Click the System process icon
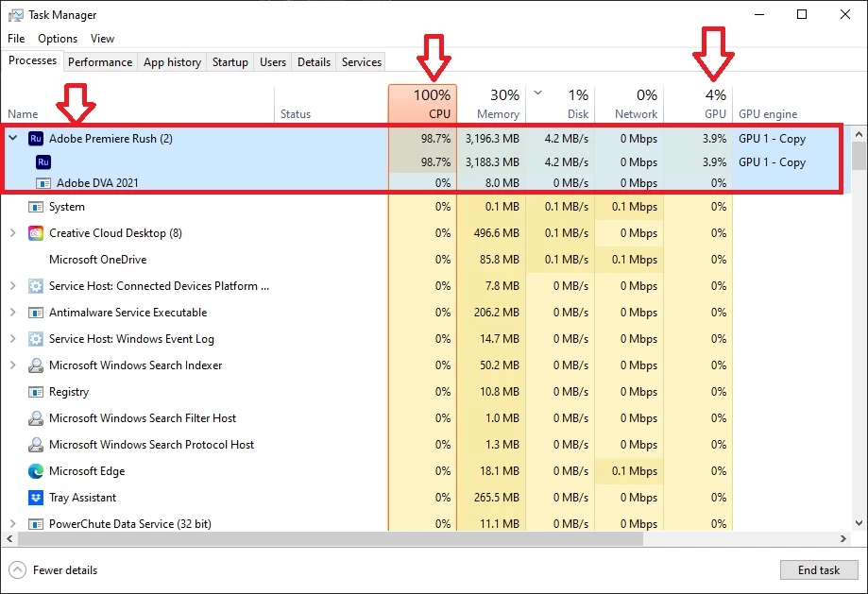The image size is (868, 594). pyautogui.click(x=36, y=207)
